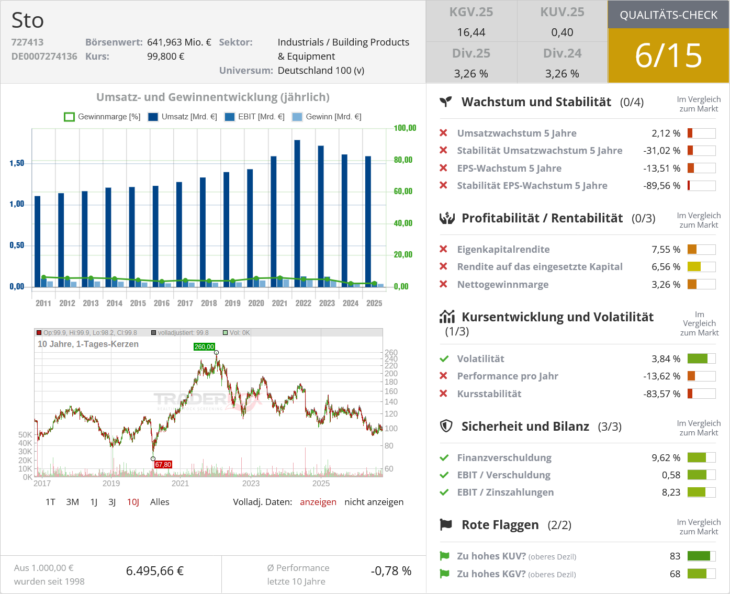
Task: Click the green check next to Finanzverschuldung
Action: click(x=444, y=458)
